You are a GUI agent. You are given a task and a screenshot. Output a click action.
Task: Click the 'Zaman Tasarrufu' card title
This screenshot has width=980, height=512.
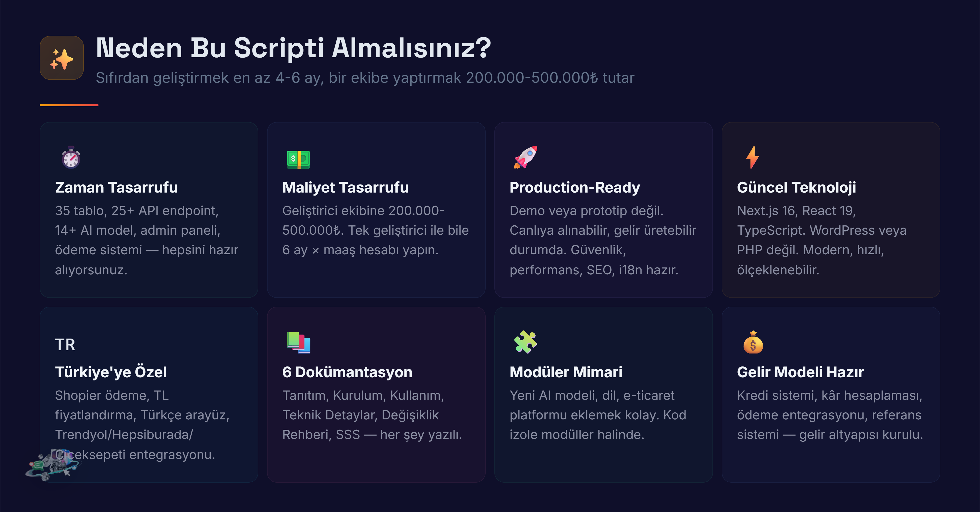pos(116,188)
